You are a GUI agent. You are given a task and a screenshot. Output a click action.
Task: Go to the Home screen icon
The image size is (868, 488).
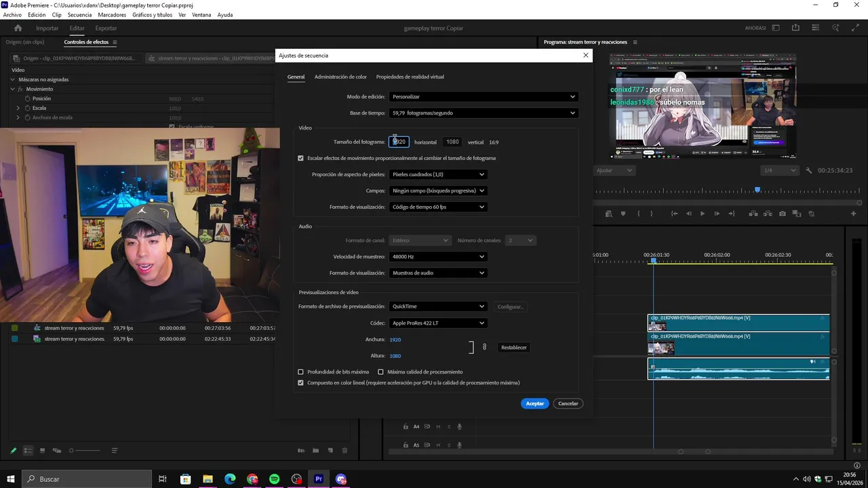tap(18, 28)
